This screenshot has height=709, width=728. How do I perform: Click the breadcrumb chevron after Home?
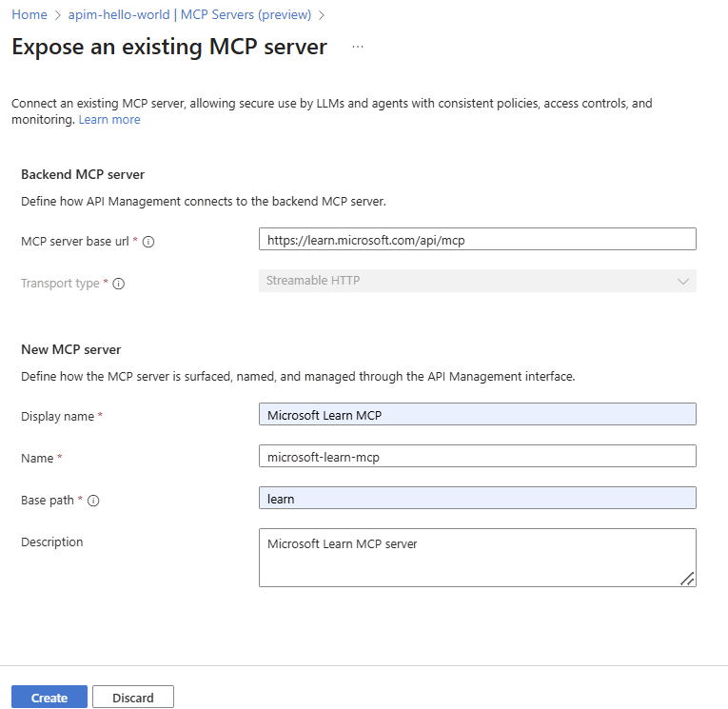pyautogui.click(x=58, y=15)
